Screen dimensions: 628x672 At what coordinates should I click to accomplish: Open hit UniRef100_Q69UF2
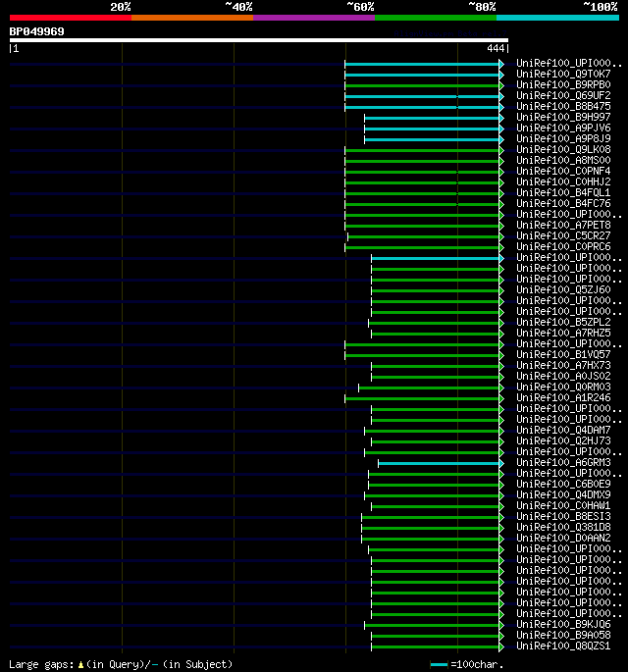(563, 95)
